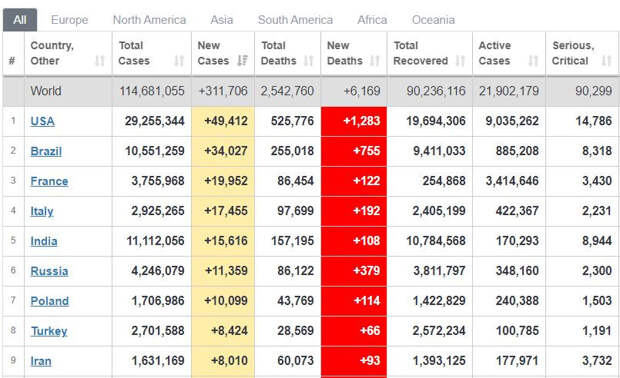
Task: Follow the France country link
Action: 49,181
